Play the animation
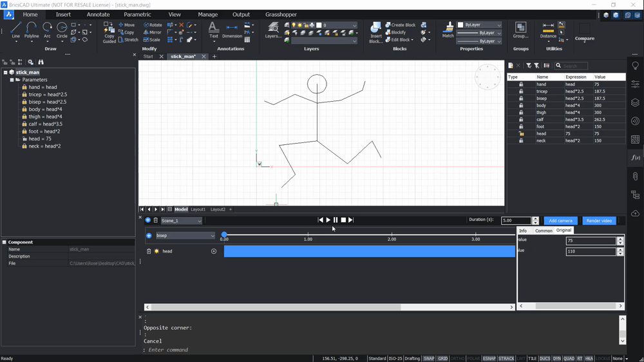Screen dimensions: 644x362 coord(328,220)
